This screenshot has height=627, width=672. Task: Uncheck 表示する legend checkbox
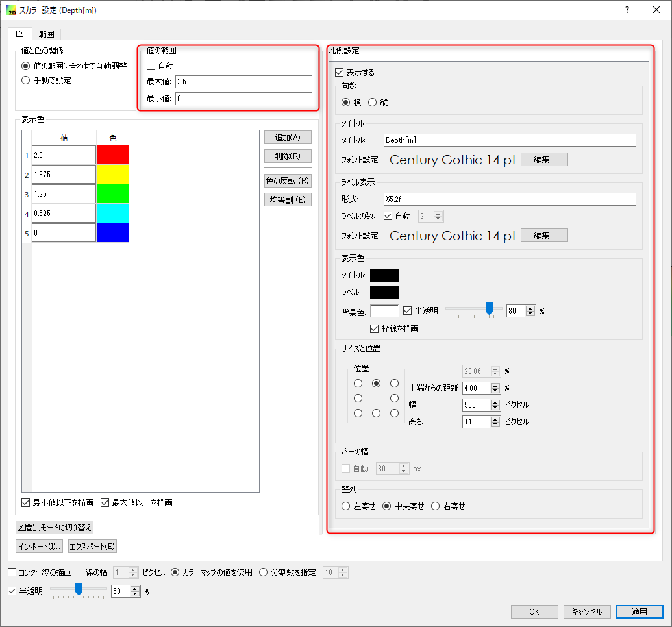pos(339,73)
